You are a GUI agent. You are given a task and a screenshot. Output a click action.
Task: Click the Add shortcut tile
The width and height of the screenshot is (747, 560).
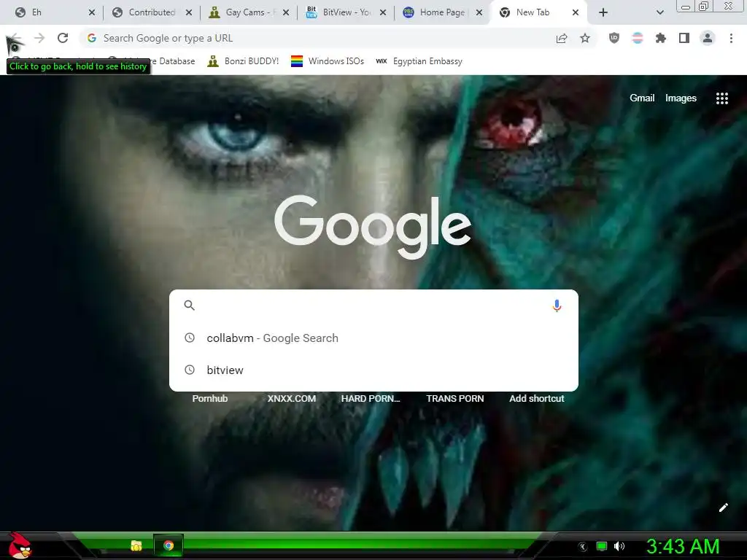point(536,399)
